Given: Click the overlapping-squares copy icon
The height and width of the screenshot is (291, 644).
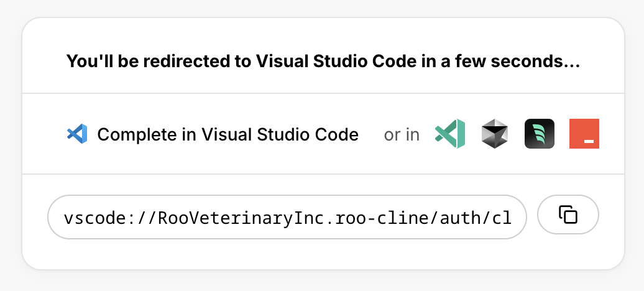Looking at the screenshot, I should (568, 215).
